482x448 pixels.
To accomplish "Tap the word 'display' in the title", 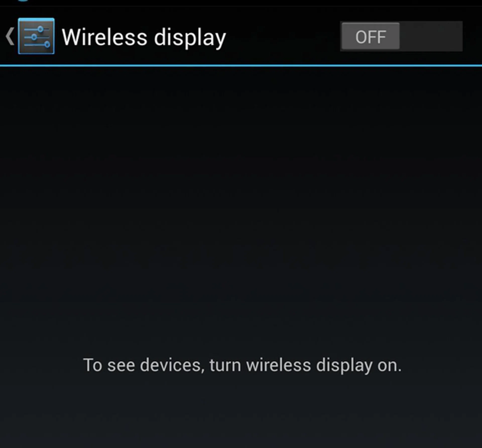I will point(190,38).
